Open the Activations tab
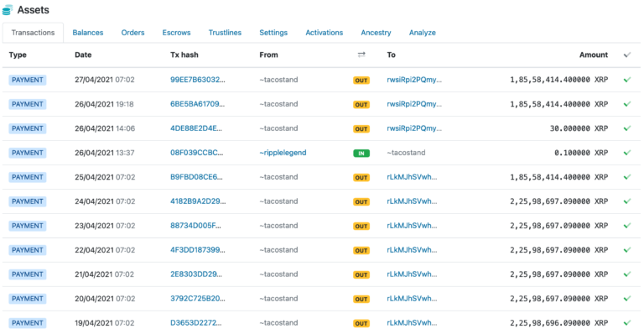 (324, 33)
